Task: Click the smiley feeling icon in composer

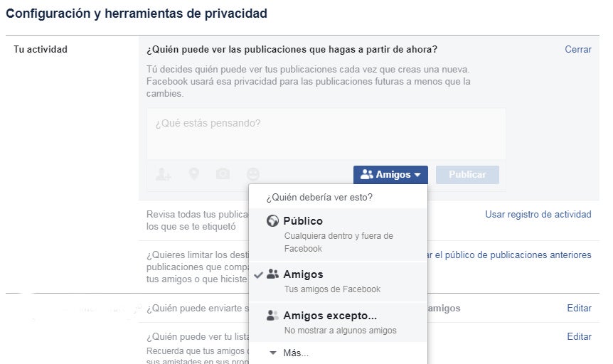Action: pyautogui.click(x=253, y=174)
